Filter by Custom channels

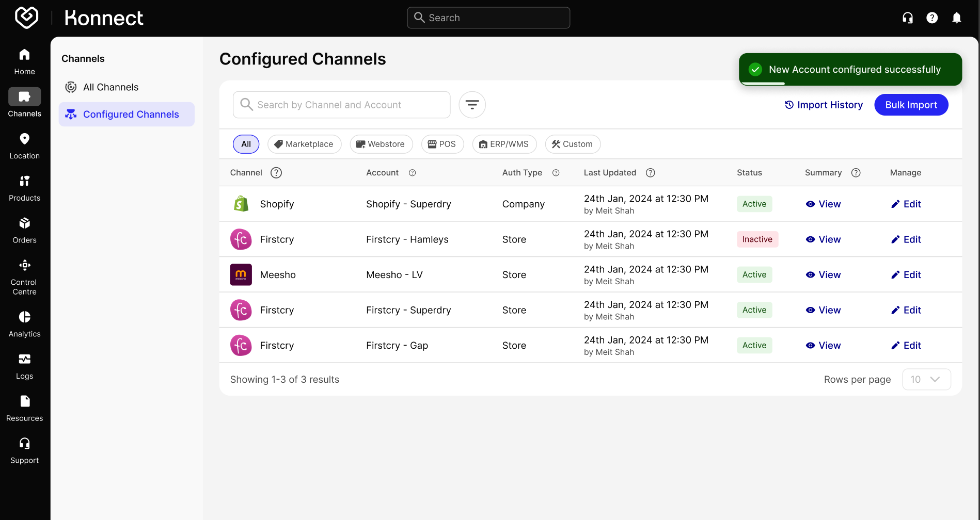pyautogui.click(x=573, y=144)
